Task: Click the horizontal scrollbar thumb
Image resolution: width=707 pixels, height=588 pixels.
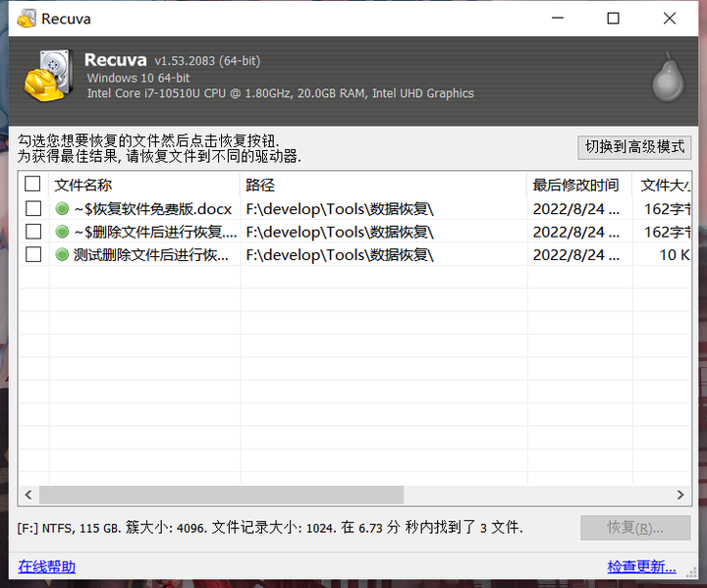Action: [x=221, y=495]
